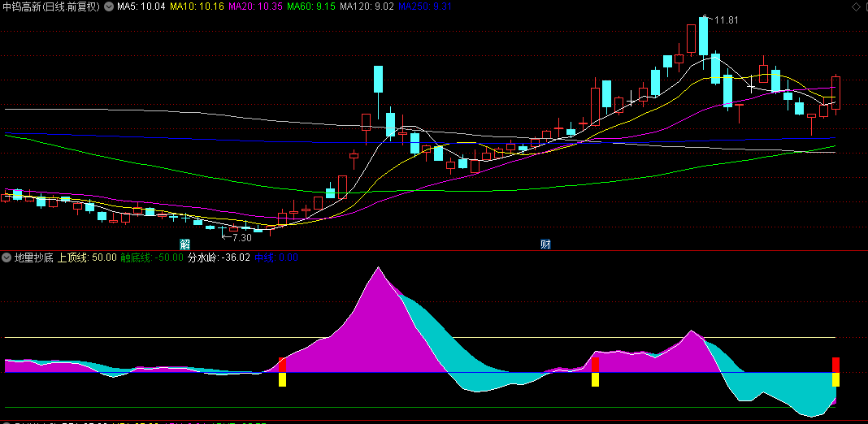Screen dimensions: 868x424
Task: Select the MA5: 10.04 indicator label
Action: pos(140,6)
